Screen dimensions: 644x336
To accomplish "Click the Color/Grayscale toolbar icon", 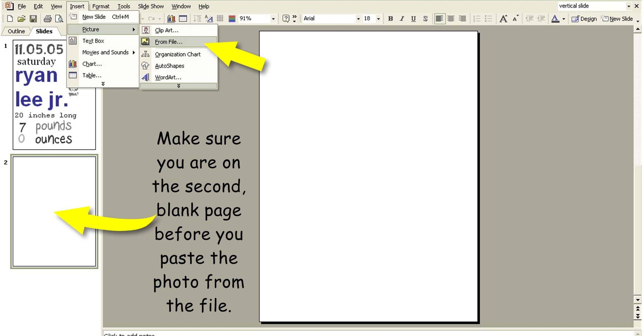I will pyautogui.click(x=232, y=19).
